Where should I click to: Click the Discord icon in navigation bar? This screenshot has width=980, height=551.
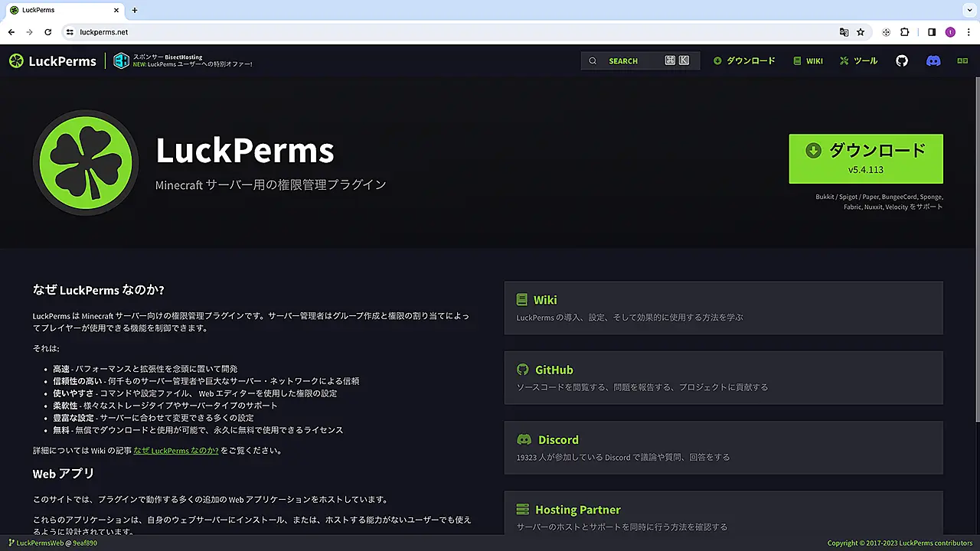[x=933, y=61]
